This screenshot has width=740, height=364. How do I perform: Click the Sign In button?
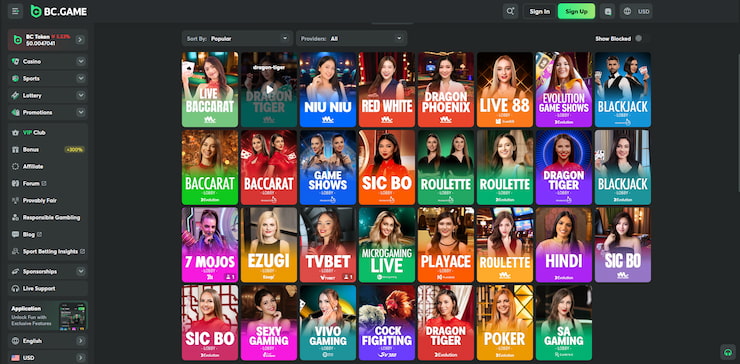pyautogui.click(x=539, y=11)
